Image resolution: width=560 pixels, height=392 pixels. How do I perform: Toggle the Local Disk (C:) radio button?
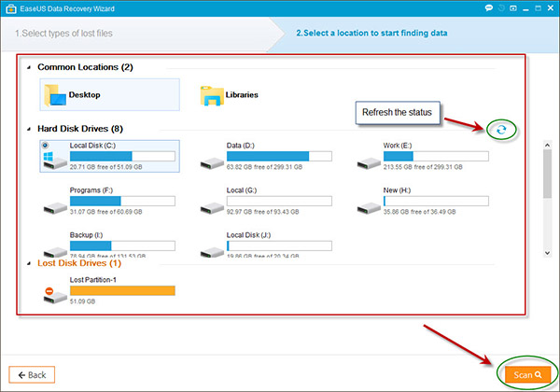46,147
